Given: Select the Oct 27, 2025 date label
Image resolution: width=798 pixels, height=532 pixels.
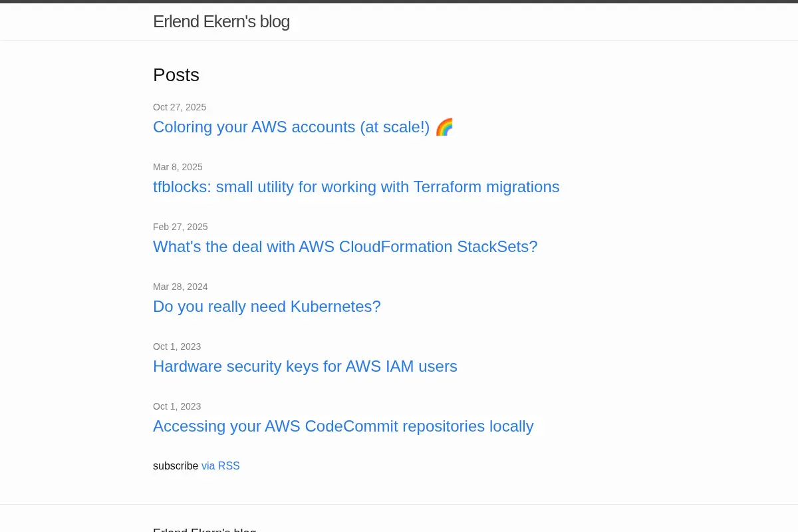Looking at the screenshot, I should point(180,107).
